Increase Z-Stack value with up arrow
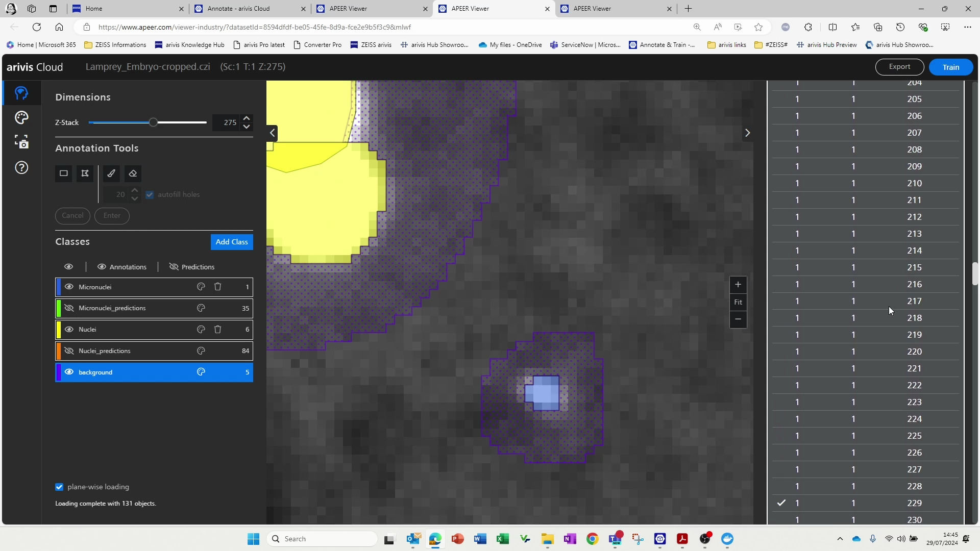Image resolution: width=980 pixels, height=551 pixels. (x=247, y=118)
